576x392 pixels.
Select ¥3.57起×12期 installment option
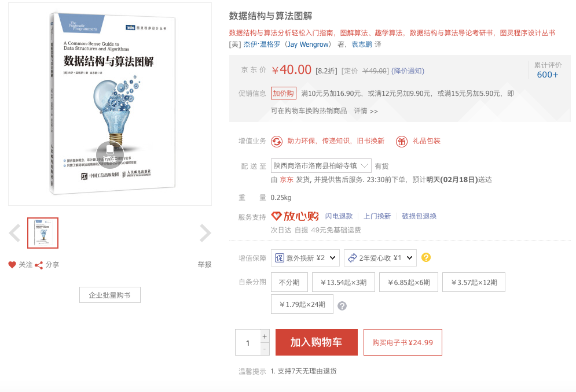(x=474, y=282)
